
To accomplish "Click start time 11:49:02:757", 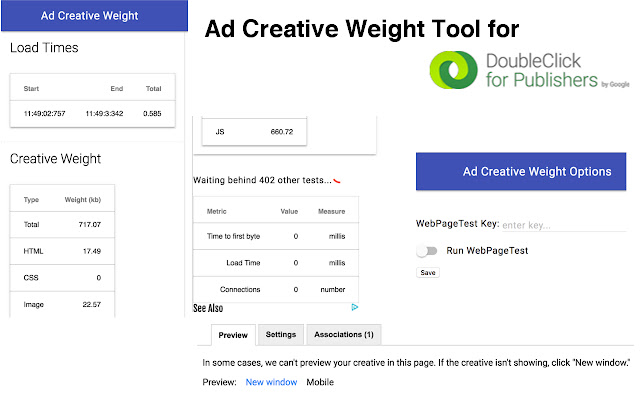I will pos(44,113).
